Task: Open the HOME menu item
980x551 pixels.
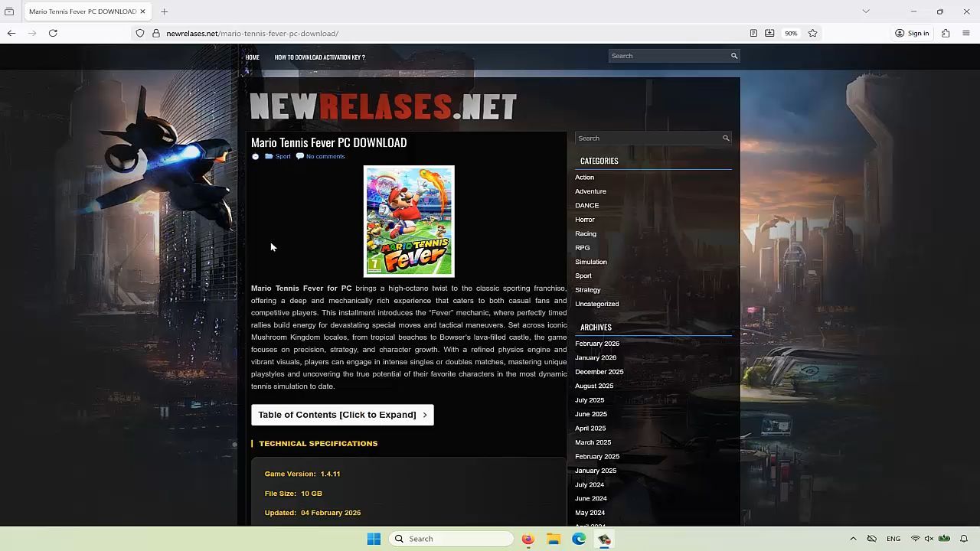Action: tap(252, 57)
